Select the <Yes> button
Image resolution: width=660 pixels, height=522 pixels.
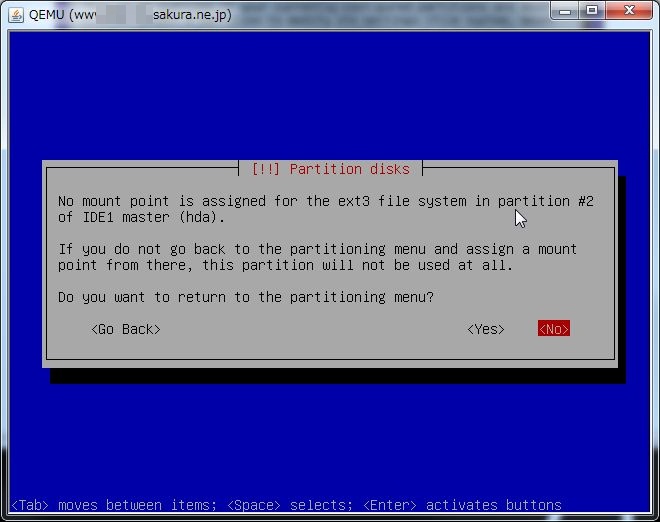tap(486, 329)
